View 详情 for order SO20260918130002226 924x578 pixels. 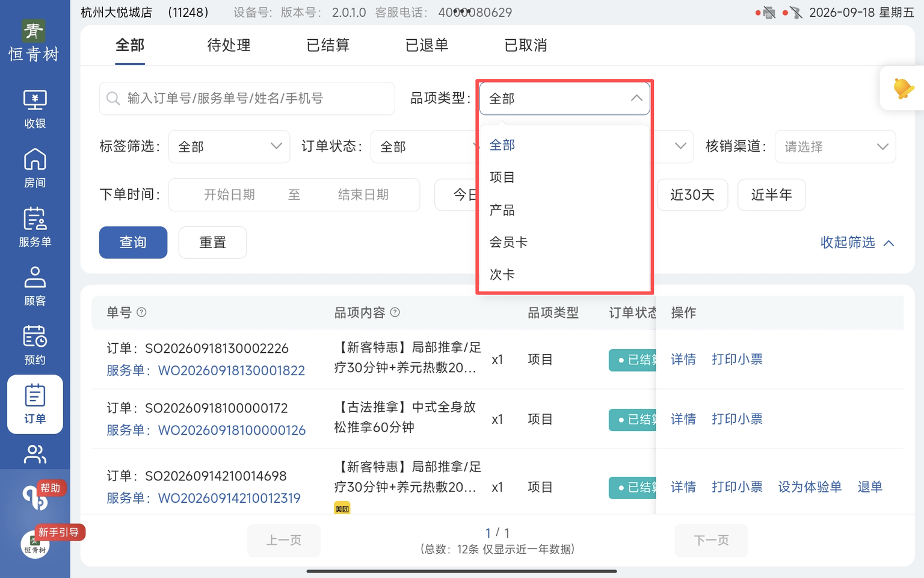tap(683, 359)
